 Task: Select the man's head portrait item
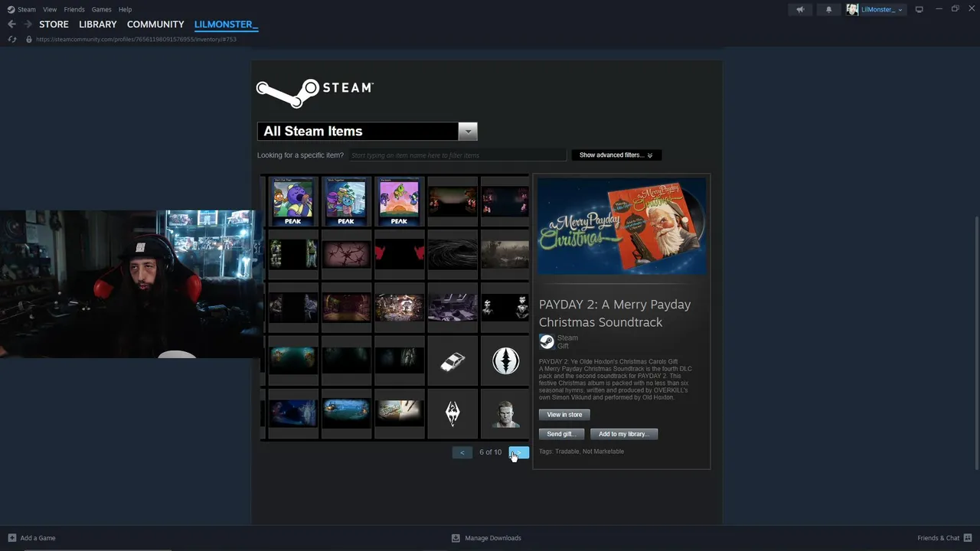pyautogui.click(x=505, y=413)
